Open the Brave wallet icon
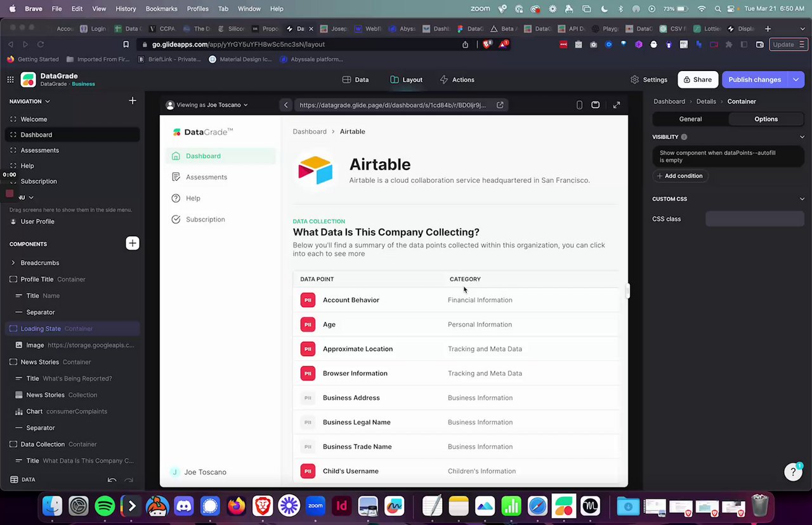 (760, 44)
